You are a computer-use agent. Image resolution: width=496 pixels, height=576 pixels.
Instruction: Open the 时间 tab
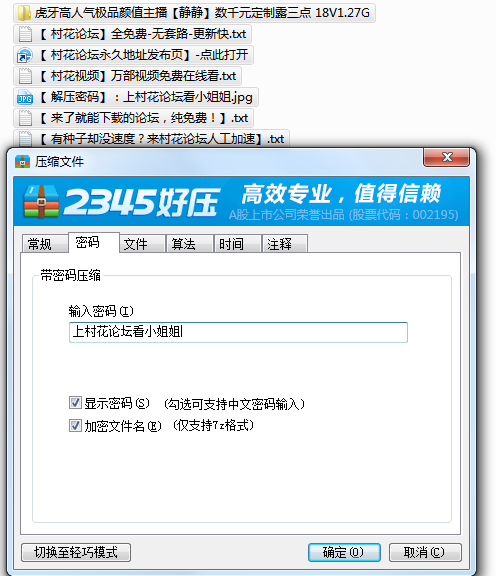click(238, 243)
